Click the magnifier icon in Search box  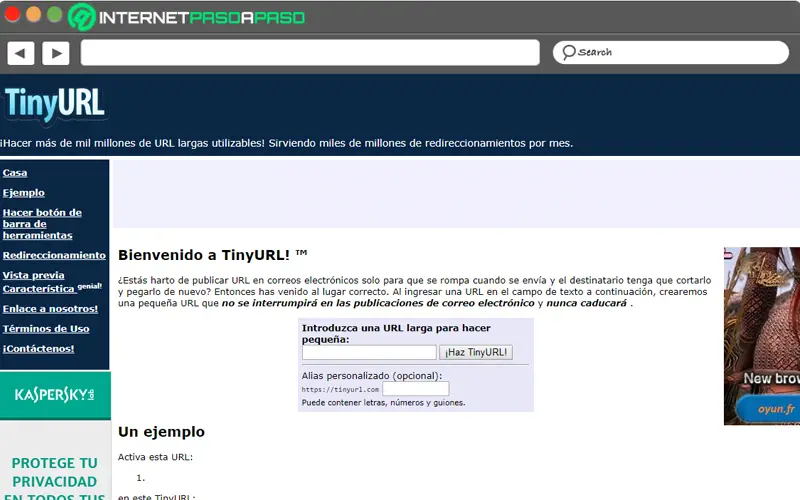tap(568, 52)
